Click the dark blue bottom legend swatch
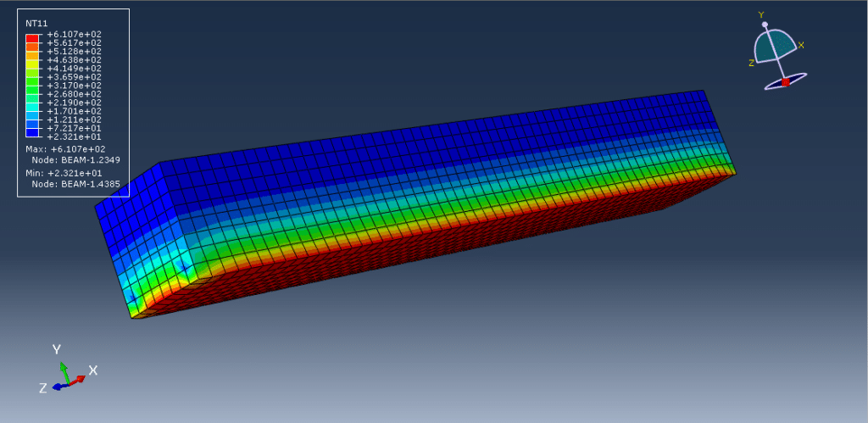868x423 pixels. [32, 131]
